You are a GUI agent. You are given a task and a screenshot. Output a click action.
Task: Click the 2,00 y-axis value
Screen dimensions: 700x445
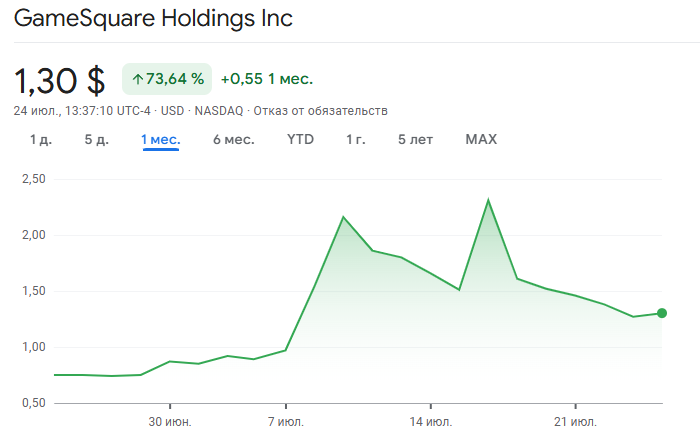pyautogui.click(x=34, y=235)
